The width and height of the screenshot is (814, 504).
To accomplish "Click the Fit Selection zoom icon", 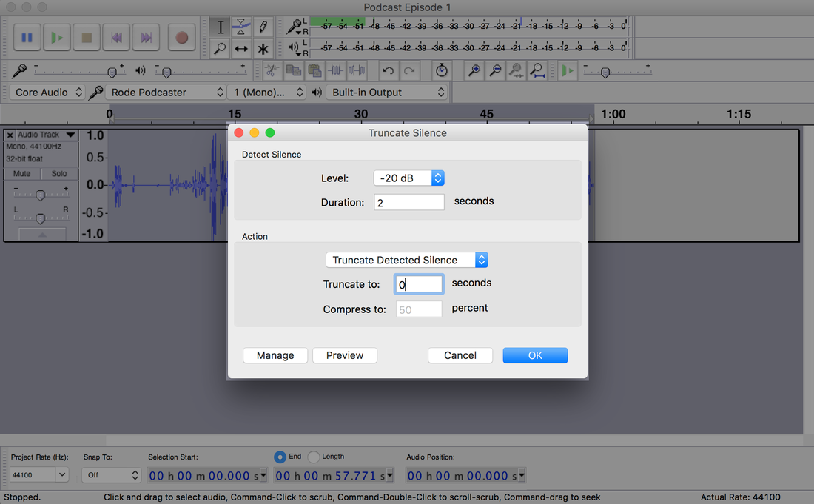I will (516, 70).
